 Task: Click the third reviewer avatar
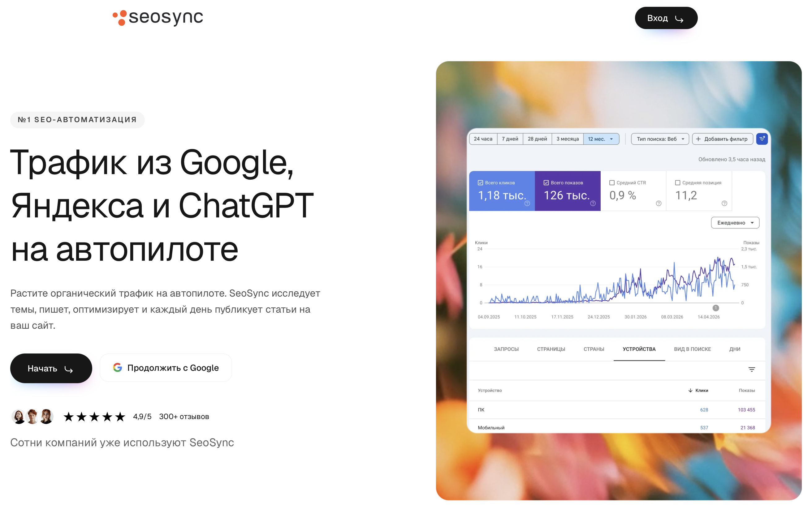[46, 416]
